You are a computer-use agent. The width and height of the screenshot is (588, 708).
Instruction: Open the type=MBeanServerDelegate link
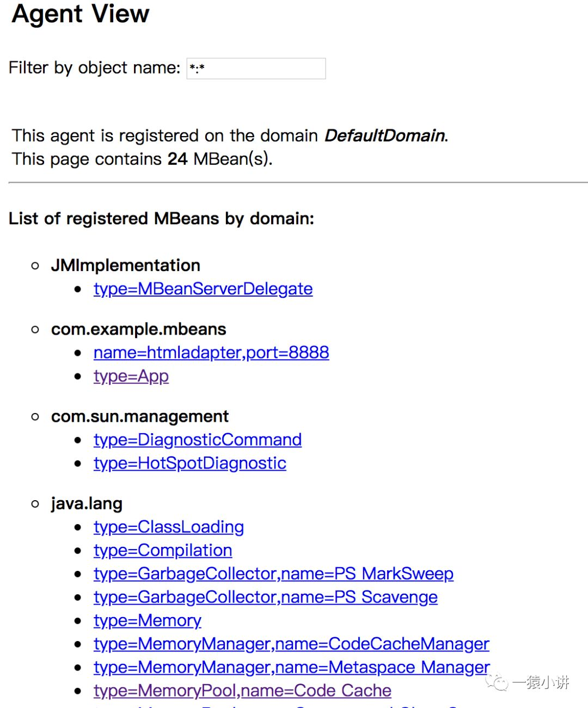(203, 289)
